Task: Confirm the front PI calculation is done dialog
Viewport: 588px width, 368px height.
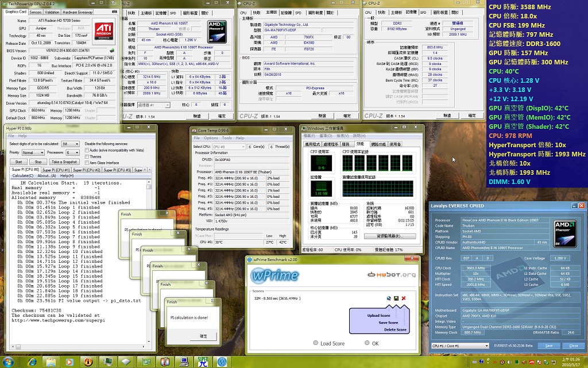Action: pyautogui.click(x=203, y=336)
